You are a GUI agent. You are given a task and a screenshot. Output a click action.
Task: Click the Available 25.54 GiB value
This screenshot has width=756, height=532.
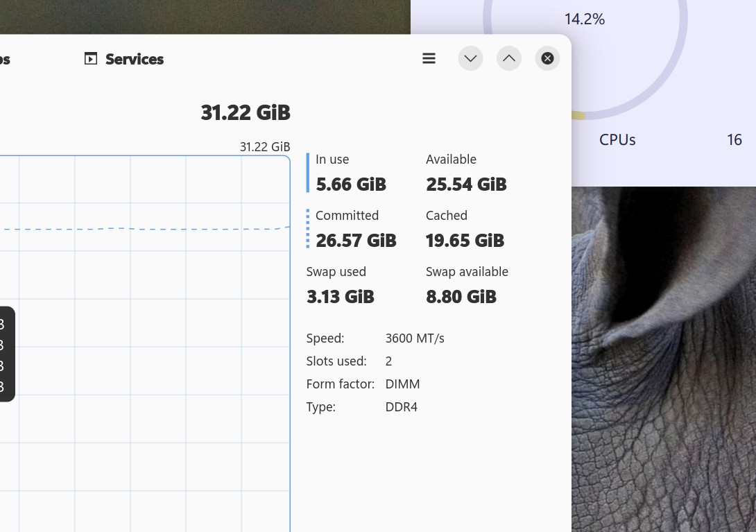point(466,185)
